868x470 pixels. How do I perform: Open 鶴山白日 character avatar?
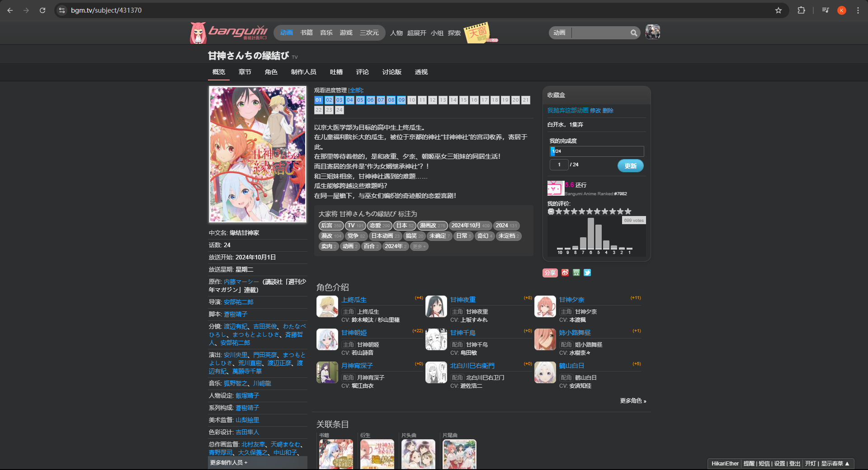(x=545, y=373)
